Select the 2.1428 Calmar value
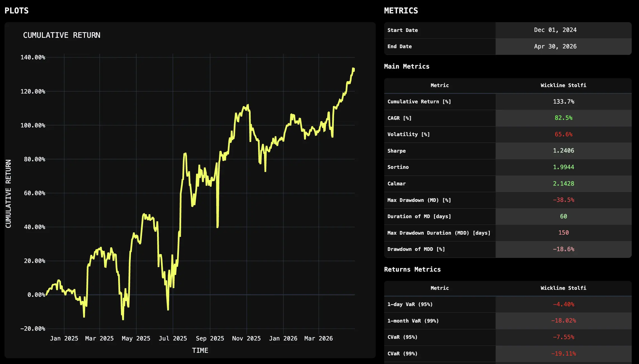The width and height of the screenshot is (639, 364). click(563, 184)
